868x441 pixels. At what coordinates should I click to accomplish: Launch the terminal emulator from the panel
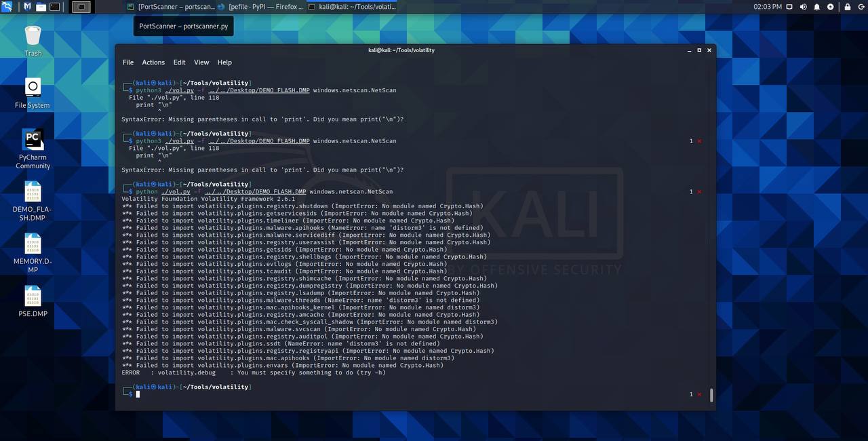pyautogui.click(x=54, y=7)
